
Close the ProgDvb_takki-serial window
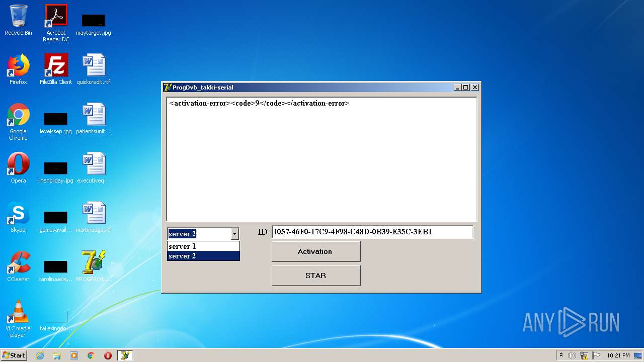pyautogui.click(x=475, y=87)
